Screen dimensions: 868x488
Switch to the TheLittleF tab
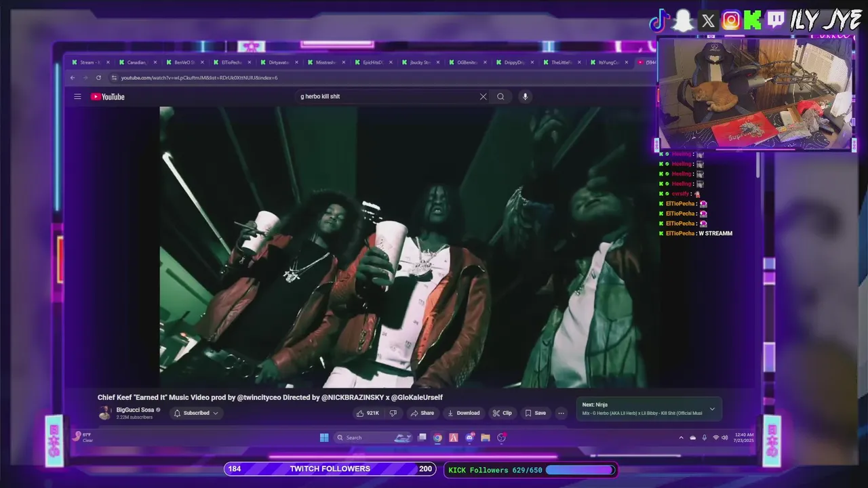pos(561,62)
